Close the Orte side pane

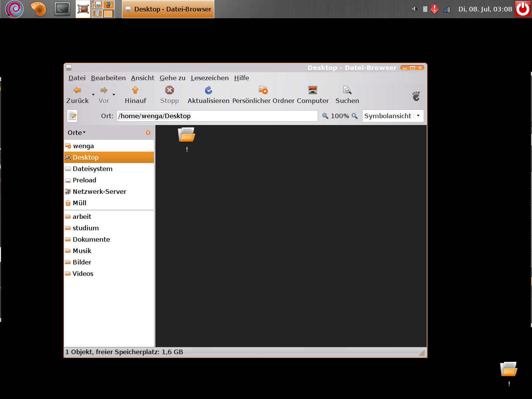click(x=148, y=133)
